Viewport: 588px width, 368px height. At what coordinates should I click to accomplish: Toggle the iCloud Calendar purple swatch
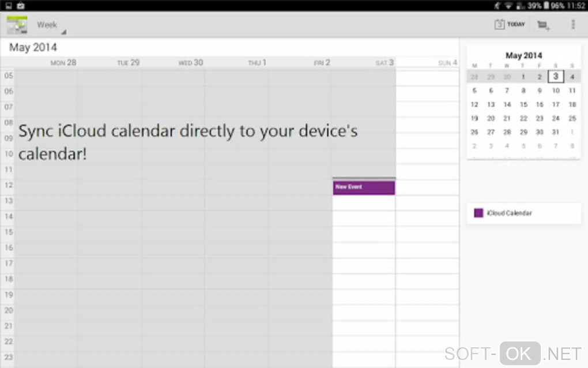tap(478, 213)
